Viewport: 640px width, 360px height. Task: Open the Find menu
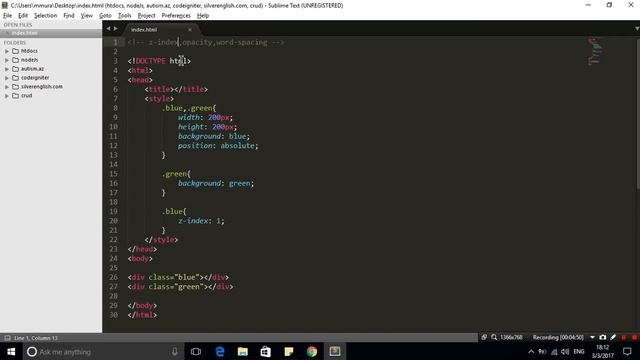[x=69, y=16]
